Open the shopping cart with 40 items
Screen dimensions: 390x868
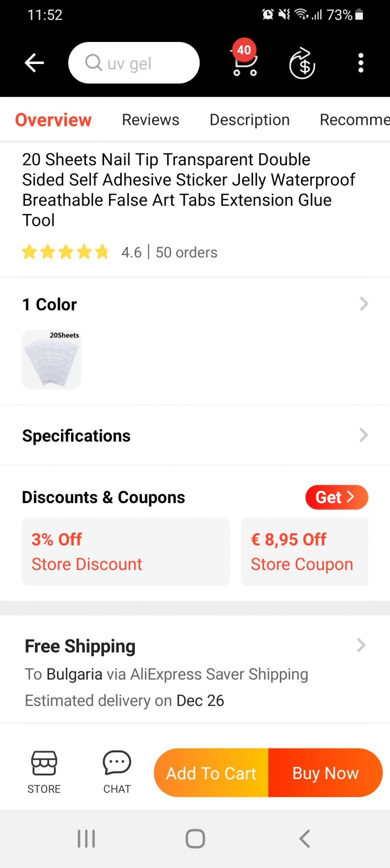245,63
